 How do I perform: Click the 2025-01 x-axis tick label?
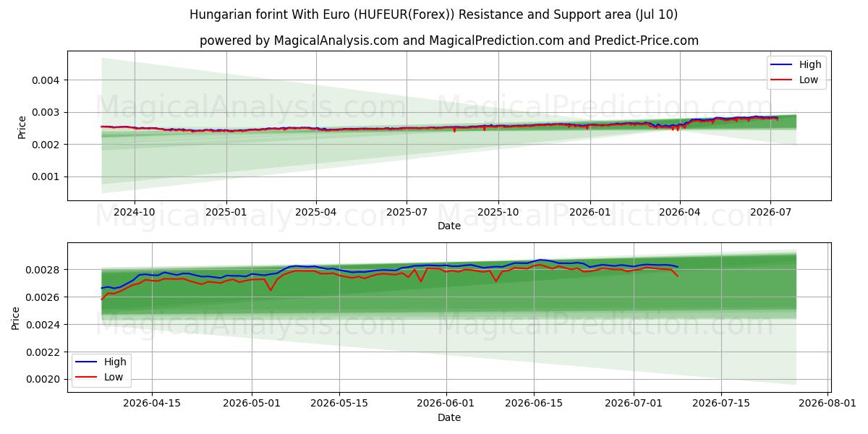pyautogui.click(x=226, y=213)
